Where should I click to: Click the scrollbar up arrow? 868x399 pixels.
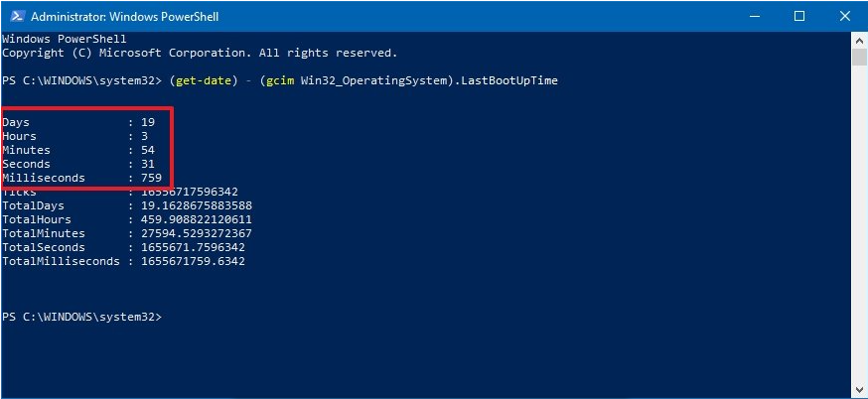point(860,39)
